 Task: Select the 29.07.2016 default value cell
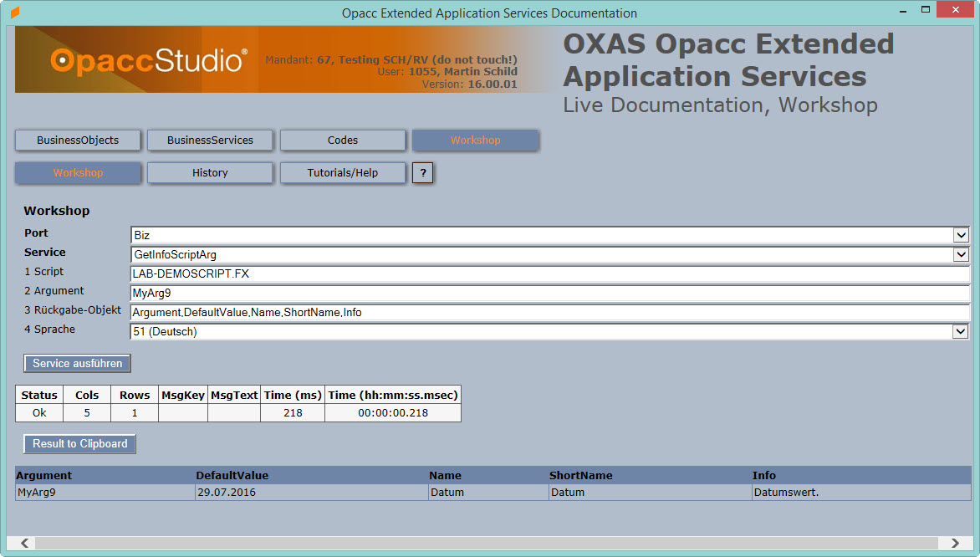(312, 493)
